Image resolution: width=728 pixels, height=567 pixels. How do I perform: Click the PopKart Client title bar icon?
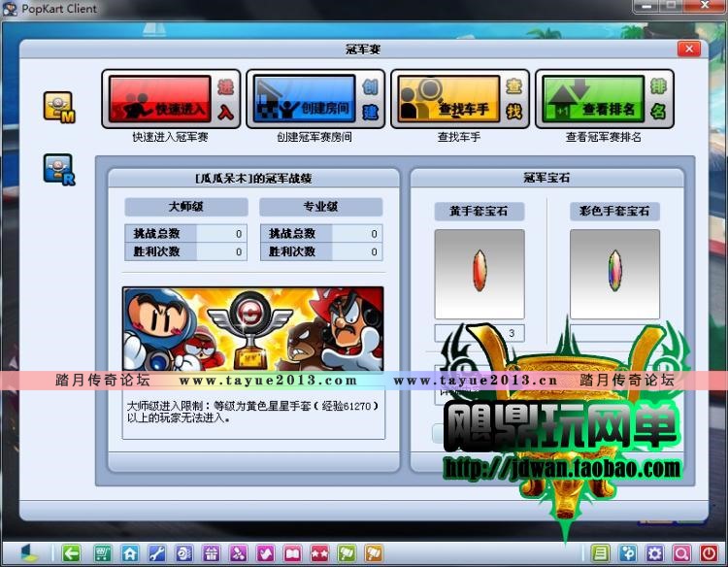pyautogui.click(x=10, y=9)
